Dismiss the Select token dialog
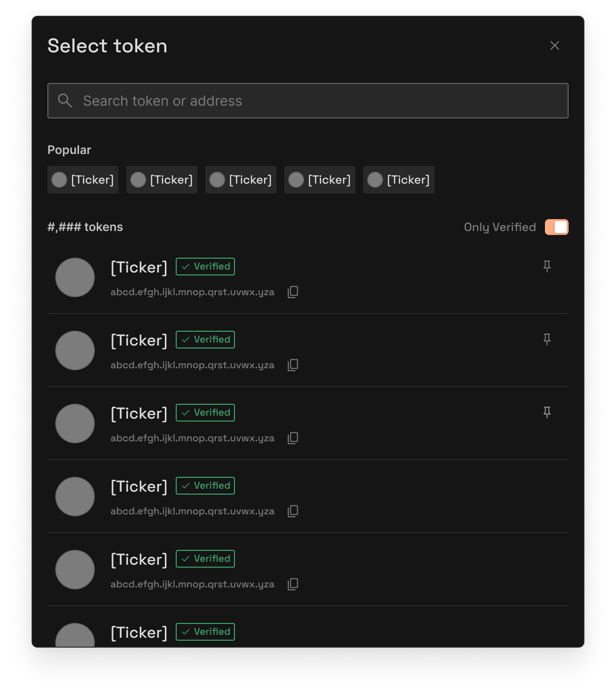 [x=555, y=45]
